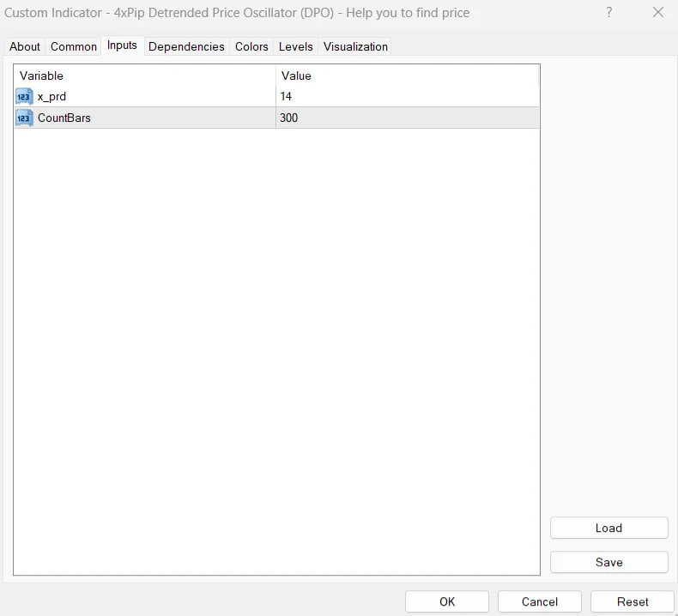678x616 pixels.
Task: Go to the Dependencies tab
Action: [186, 46]
